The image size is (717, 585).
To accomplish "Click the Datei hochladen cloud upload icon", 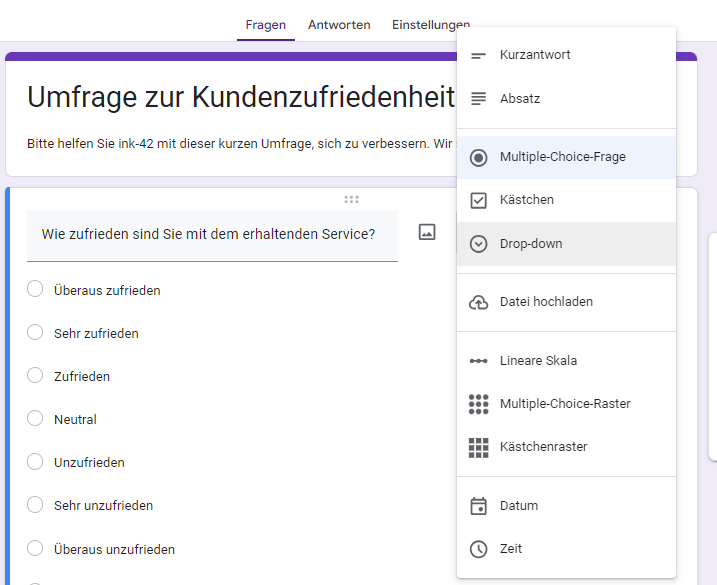I will click(x=478, y=302).
